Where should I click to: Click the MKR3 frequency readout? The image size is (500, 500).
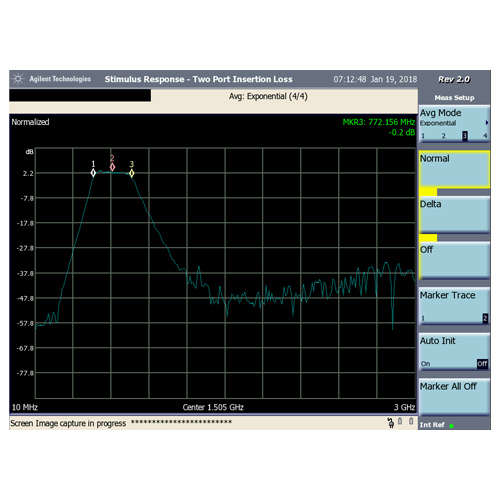click(379, 122)
